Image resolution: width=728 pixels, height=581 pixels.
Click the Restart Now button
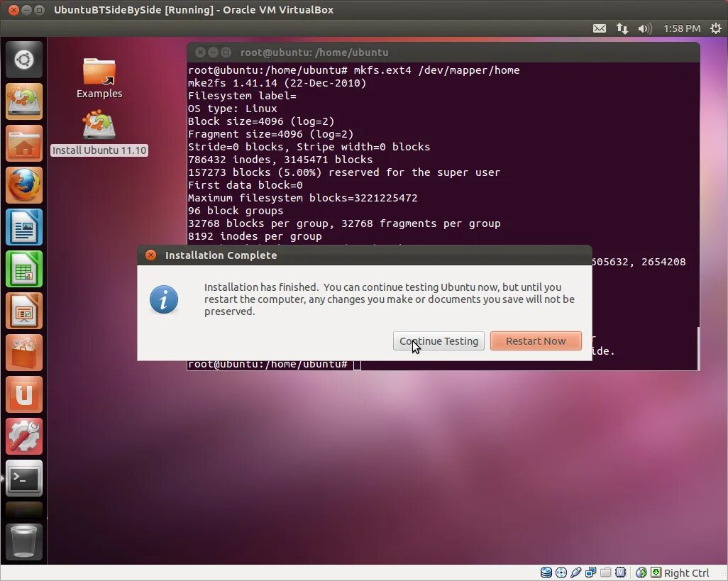pyautogui.click(x=536, y=341)
